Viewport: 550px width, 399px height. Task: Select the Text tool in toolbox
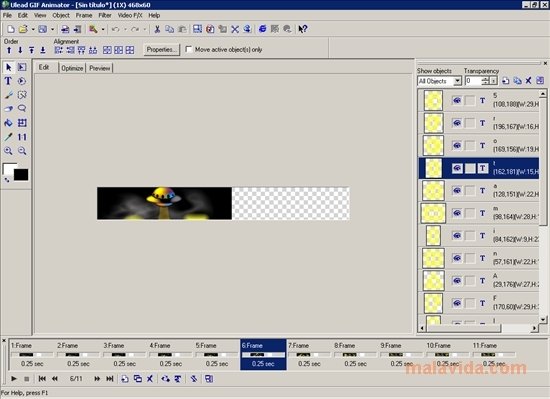tap(8, 81)
